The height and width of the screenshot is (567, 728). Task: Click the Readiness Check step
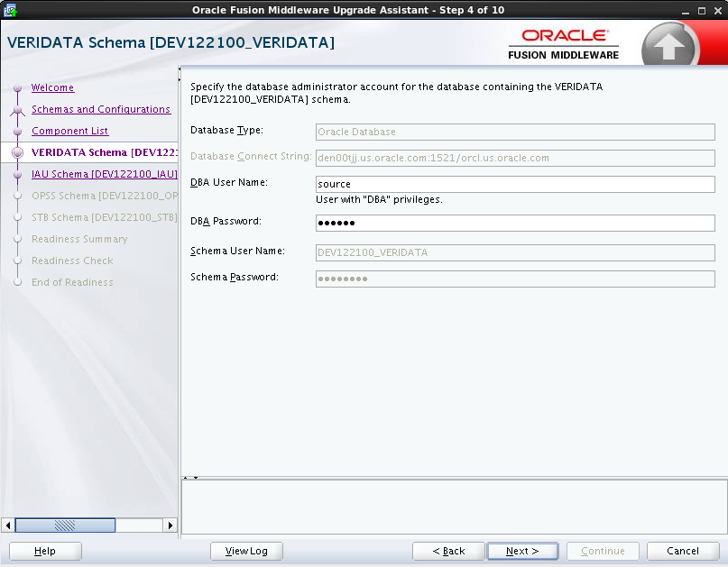pyautogui.click(x=72, y=261)
